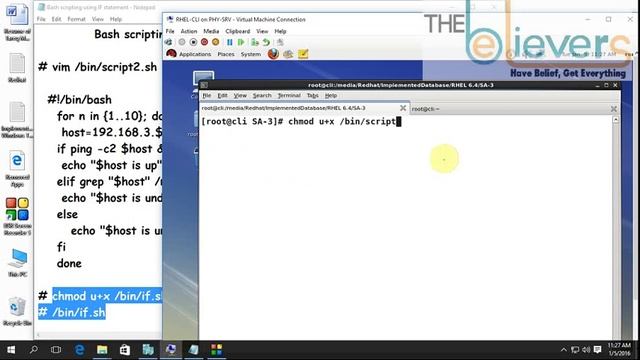The image size is (640, 360).
Task: Click the Checkpoint icon in VM toolbar
Action: click(255, 42)
